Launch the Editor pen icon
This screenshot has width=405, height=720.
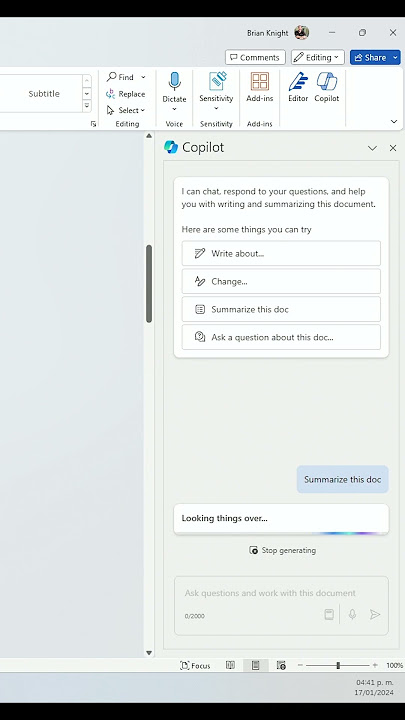tap(298, 82)
